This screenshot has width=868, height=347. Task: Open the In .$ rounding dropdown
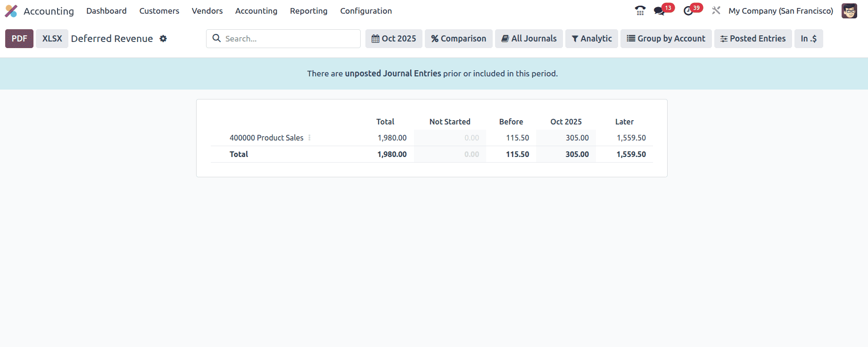(809, 39)
